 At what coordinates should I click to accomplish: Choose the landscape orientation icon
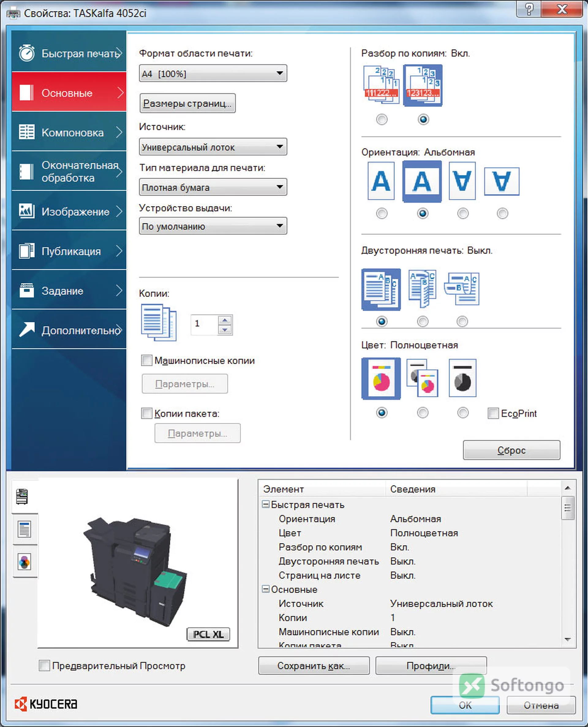coord(422,181)
